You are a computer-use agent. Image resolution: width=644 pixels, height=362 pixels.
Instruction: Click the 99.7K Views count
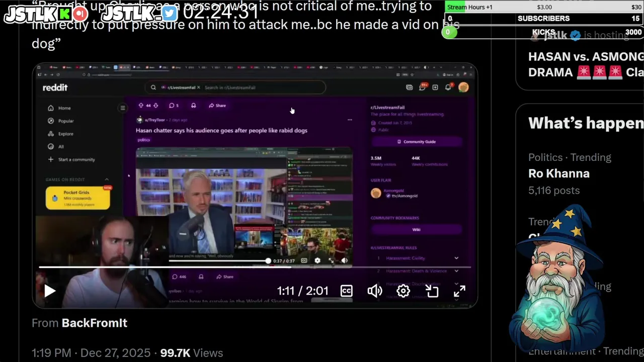click(191, 353)
